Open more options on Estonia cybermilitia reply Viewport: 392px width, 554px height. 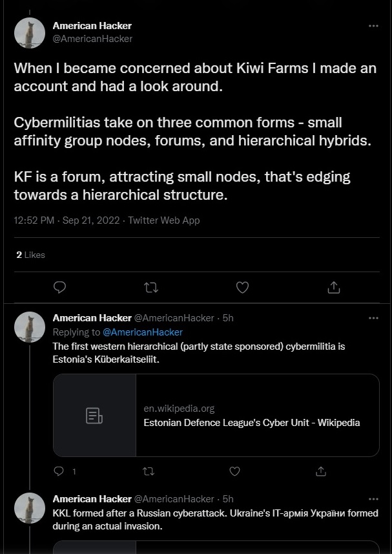pos(373,318)
